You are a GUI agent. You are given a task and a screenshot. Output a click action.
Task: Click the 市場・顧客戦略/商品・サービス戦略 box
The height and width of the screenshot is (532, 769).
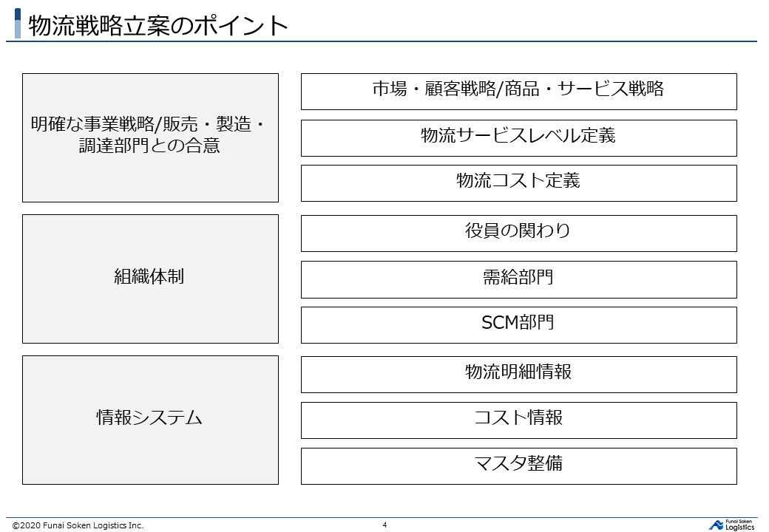point(518,91)
